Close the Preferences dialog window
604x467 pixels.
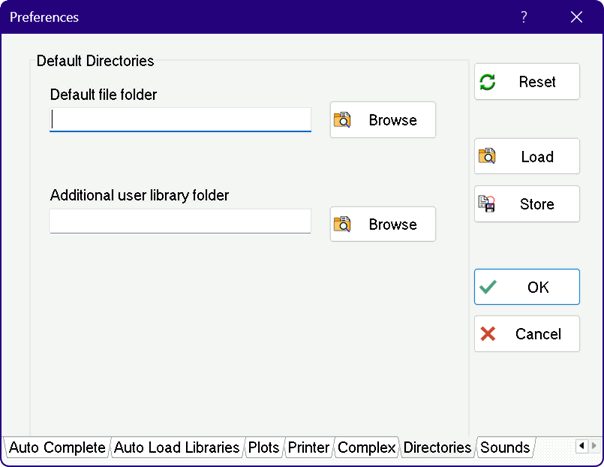point(576,17)
